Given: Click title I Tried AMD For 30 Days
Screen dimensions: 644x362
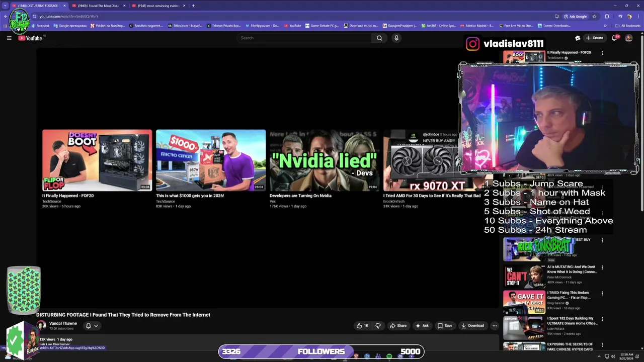Looking at the screenshot, I should tap(432, 196).
